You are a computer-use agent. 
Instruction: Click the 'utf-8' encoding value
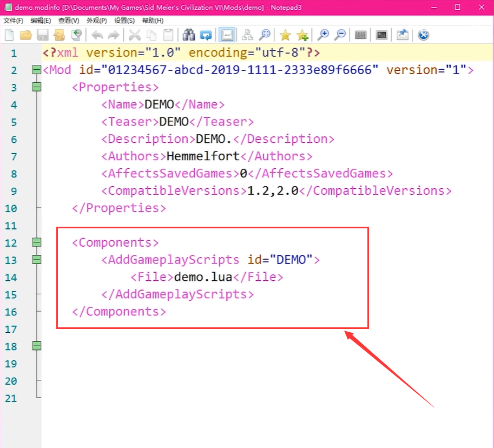point(280,52)
